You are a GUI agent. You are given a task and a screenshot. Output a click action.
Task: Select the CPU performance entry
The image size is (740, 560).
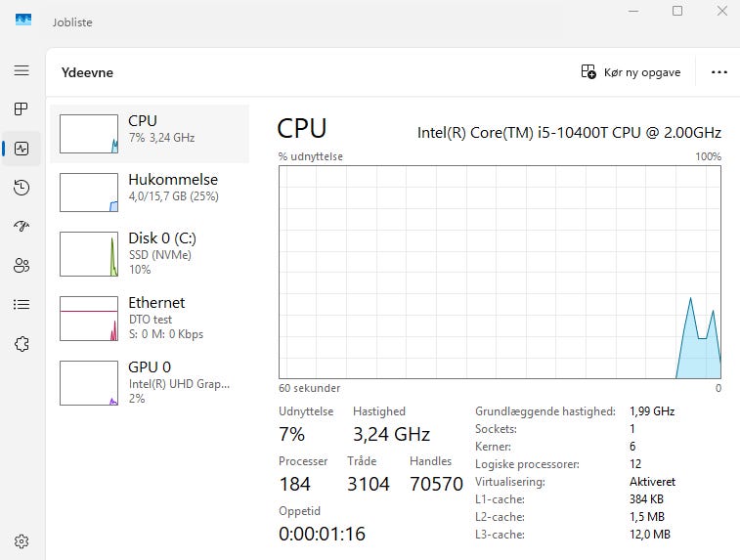click(x=150, y=134)
